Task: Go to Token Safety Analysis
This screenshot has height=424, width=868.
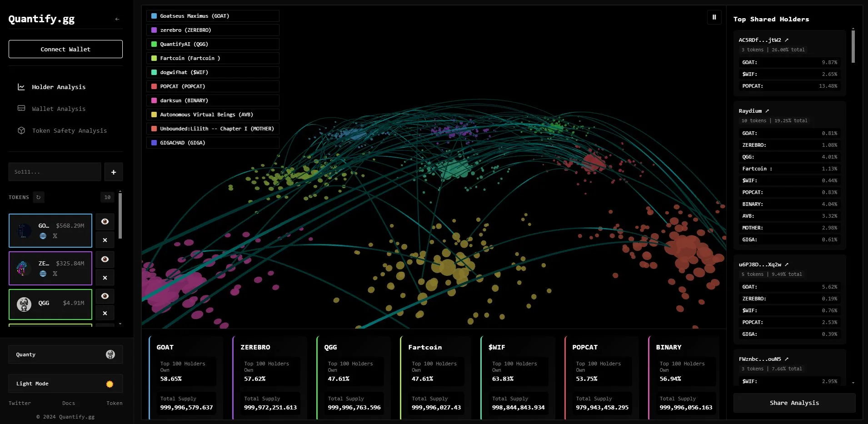Action: coord(69,130)
